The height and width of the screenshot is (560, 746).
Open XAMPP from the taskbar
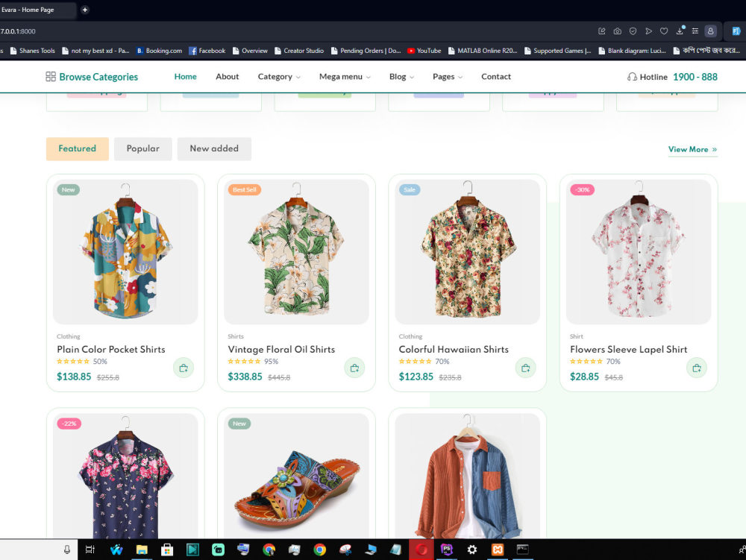[x=497, y=550]
